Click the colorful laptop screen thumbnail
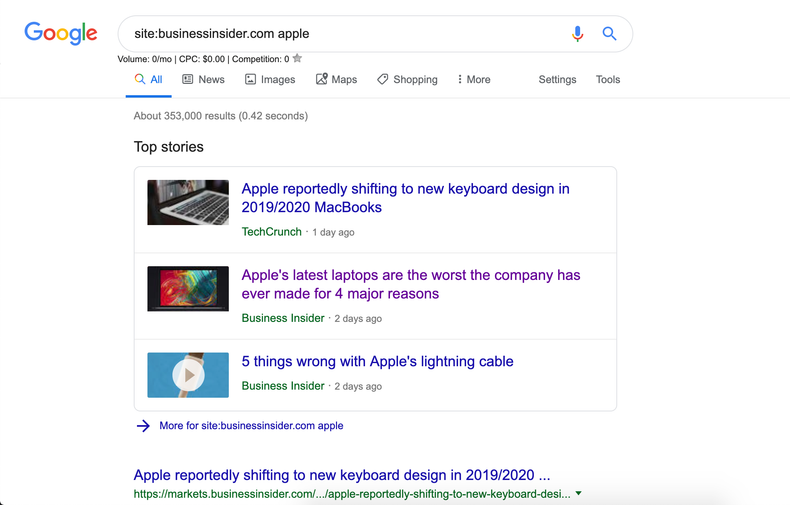Image resolution: width=790 pixels, height=505 pixels. [x=188, y=288]
